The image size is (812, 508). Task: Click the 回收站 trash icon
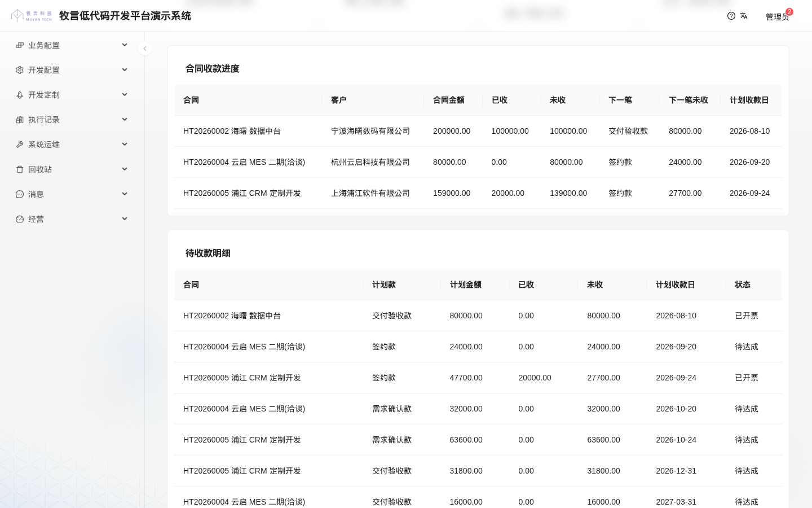(x=20, y=169)
